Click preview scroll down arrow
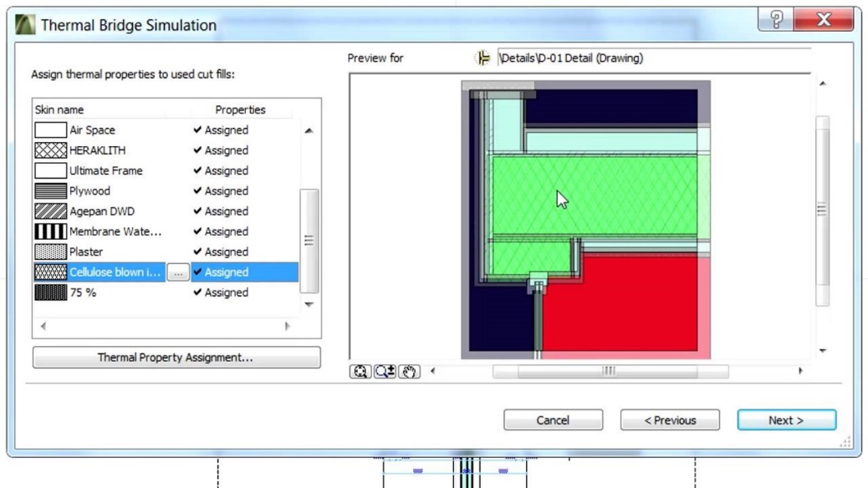The height and width of the screenshot is (488, 868). coord(823,350)
